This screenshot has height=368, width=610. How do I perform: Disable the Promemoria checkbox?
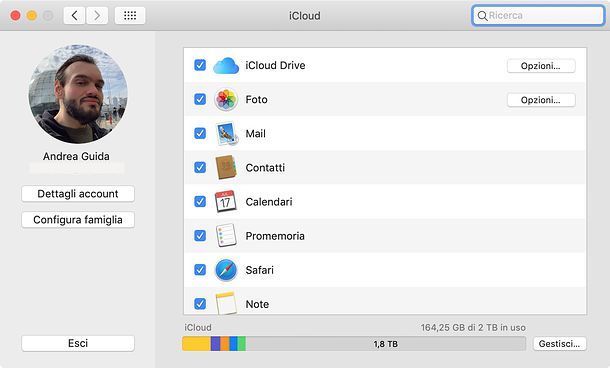tap(200, 235)
